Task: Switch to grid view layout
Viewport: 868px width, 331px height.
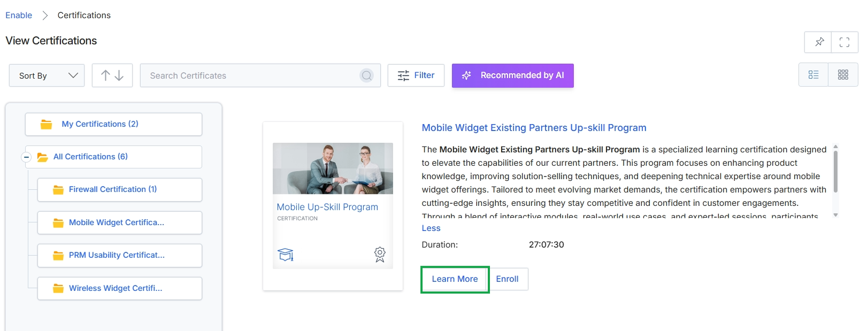Action: [843, 75]
